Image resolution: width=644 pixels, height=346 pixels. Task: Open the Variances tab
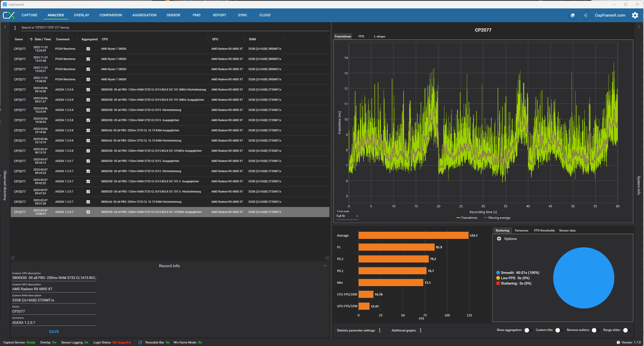tap(521, 230)
